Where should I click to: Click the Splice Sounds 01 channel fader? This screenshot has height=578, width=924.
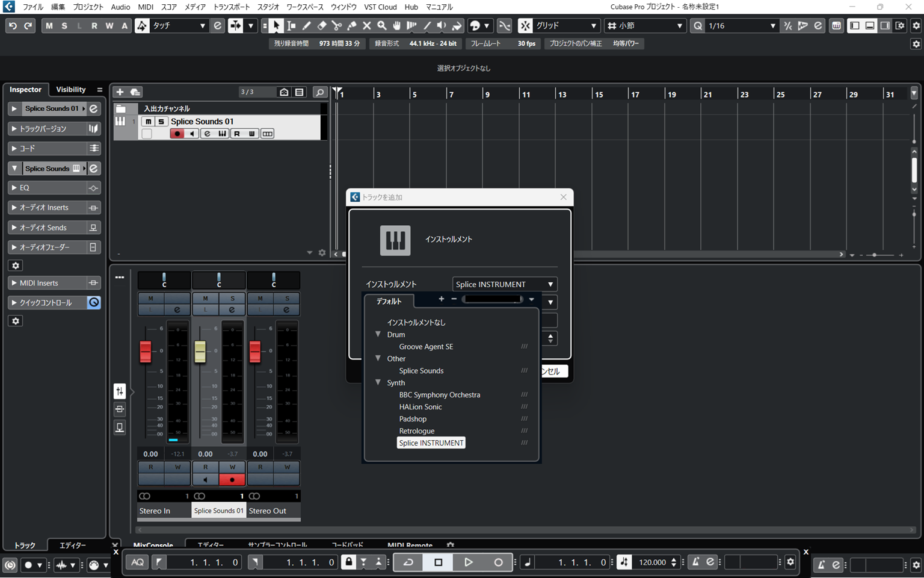(x=200, y=352)
